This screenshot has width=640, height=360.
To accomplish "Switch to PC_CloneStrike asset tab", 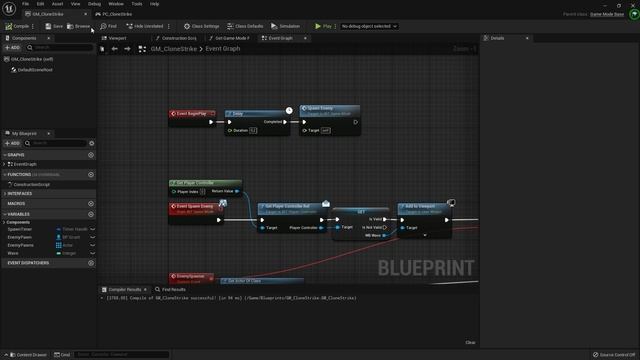I will [x=113, y=14].
